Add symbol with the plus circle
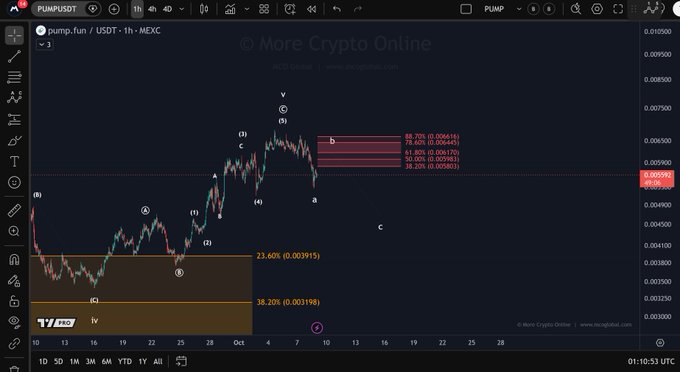The image size is (680, 372). pos(114,9)
